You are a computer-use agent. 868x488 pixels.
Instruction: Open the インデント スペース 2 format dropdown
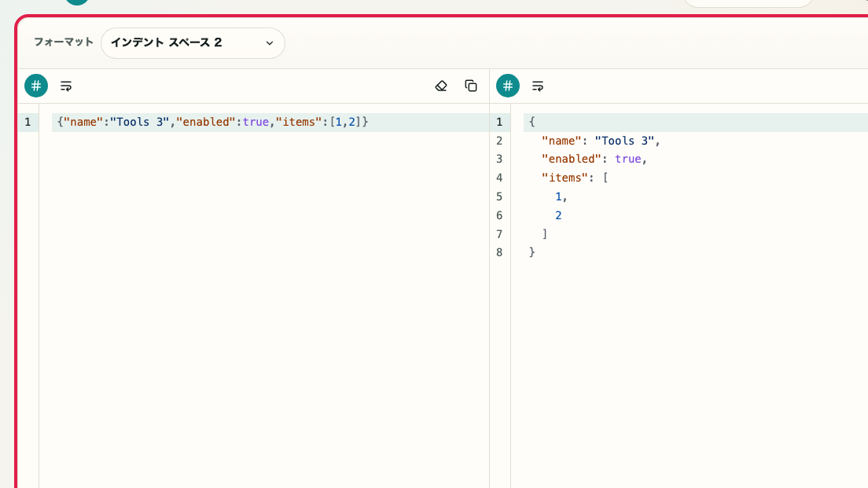coord(193,43)
